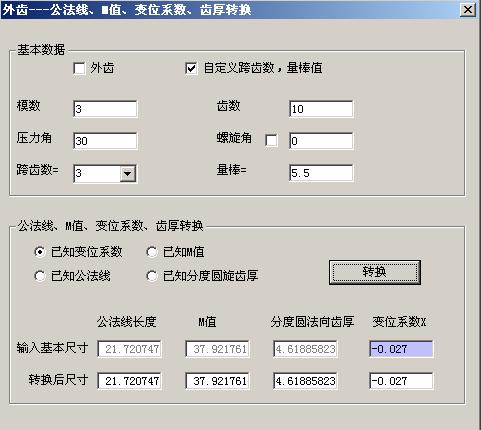Select 已知M值 radio button
This screenshot has height=430, width=481.
click(x=152, y=252)
